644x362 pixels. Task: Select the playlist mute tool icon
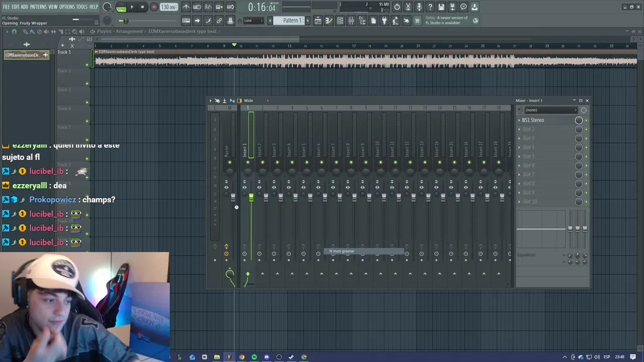[x=46, y=32]
